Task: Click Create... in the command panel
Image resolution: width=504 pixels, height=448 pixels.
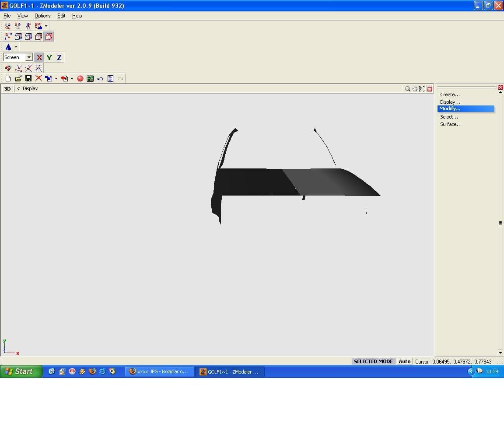Action: pyautogui.click(x=450, y=94)
